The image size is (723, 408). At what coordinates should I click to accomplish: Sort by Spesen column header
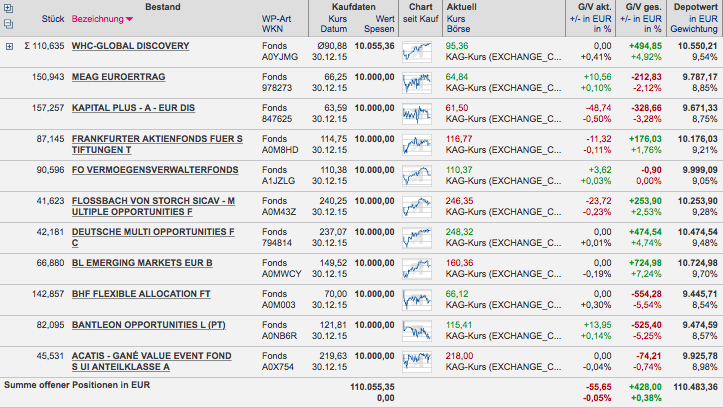379,29
